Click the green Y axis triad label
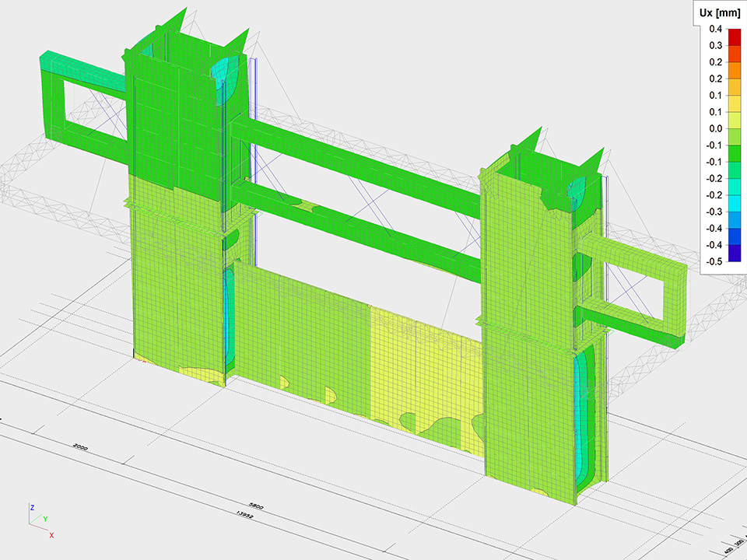Image resolution: width=747 pixels, height=560 pixels. point(45,518)
